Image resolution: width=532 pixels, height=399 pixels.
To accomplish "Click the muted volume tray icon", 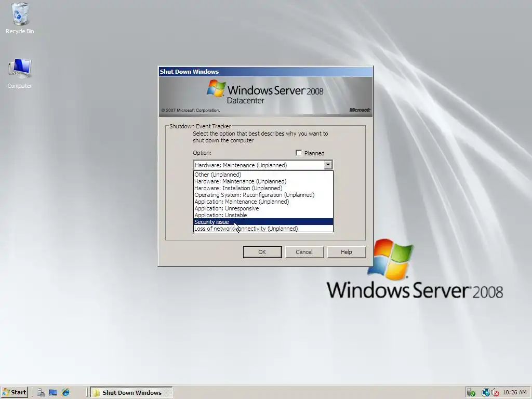I will (495, 393).
